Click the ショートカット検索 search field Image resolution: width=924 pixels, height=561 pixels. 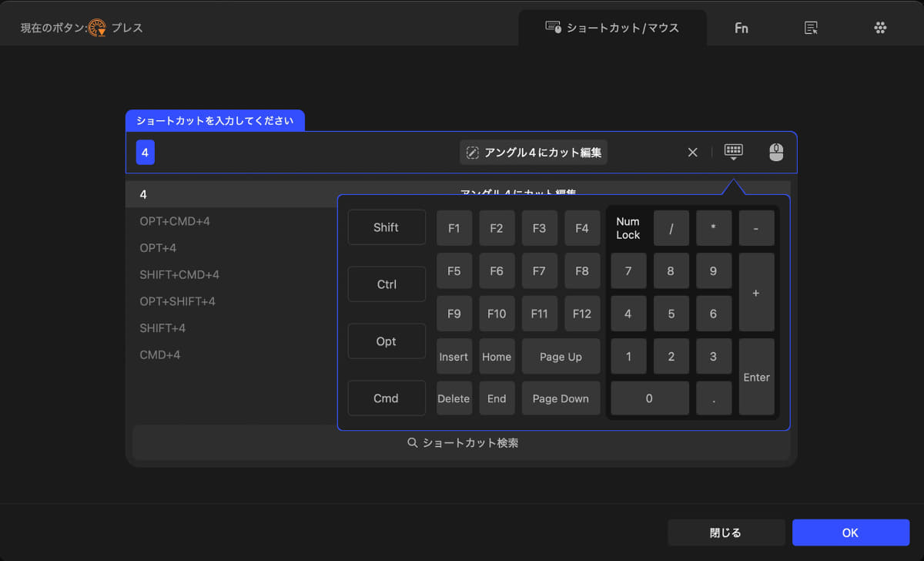[462, 443]
